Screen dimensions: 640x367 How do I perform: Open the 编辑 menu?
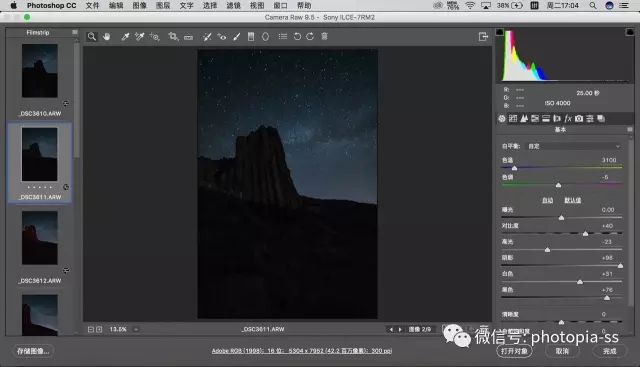(116, 5)
